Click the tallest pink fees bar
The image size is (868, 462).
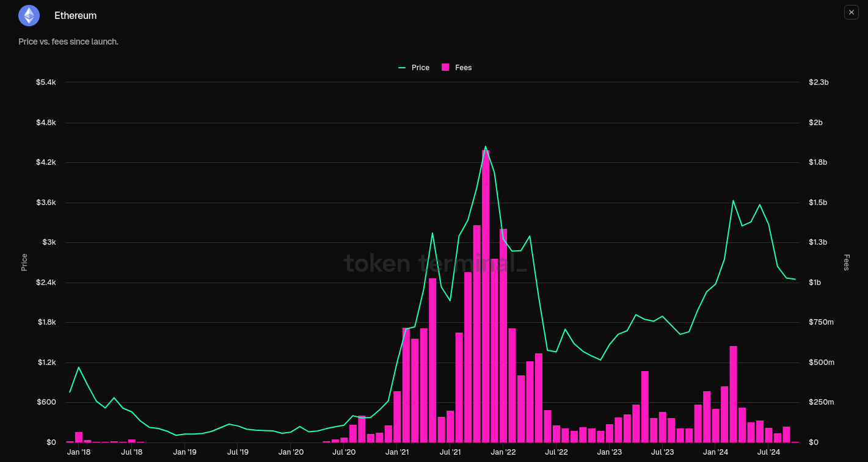[x=486, y=293]
